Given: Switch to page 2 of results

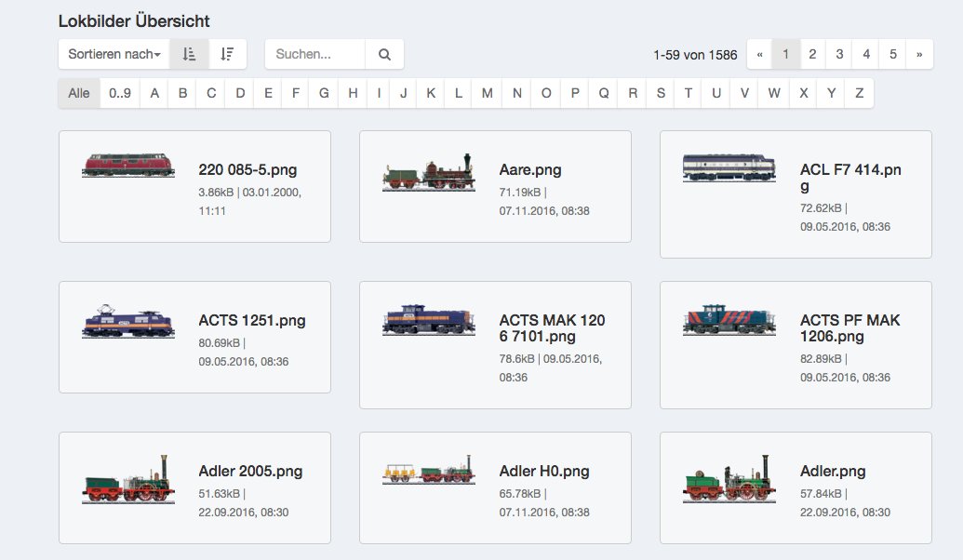Looking at the screenshot, I should [x=812, y=54].
